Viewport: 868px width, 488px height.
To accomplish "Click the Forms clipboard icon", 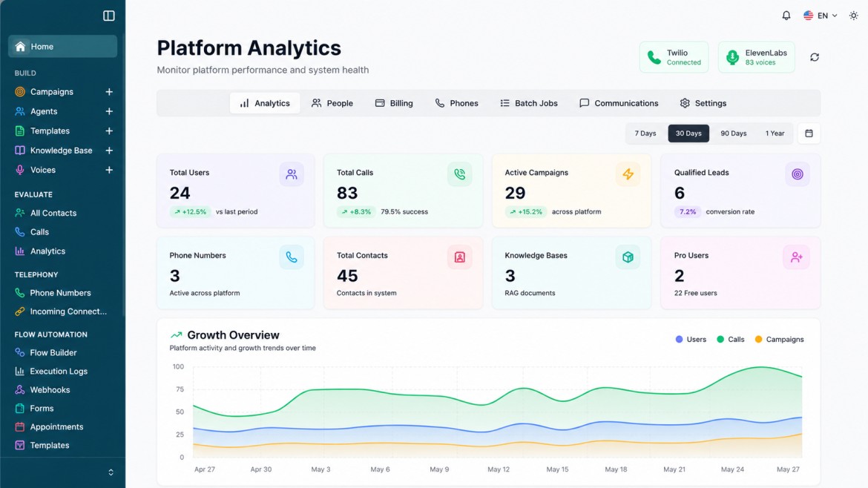I will (20, 409).
